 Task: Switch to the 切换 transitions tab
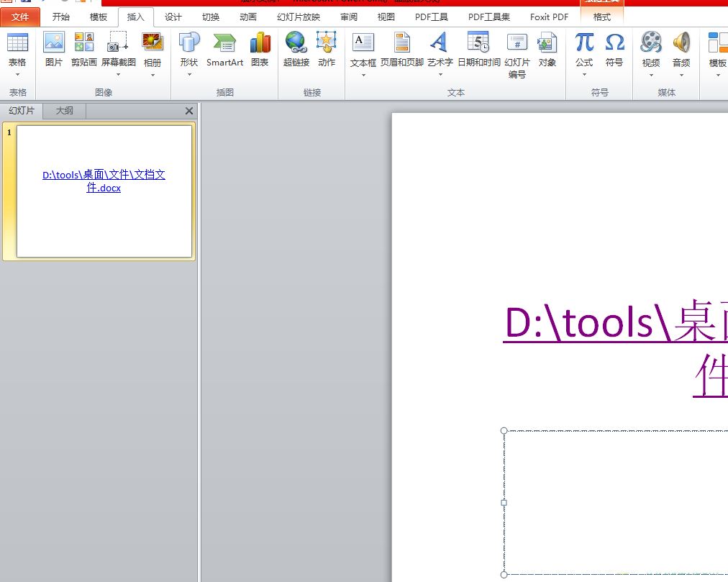coord(210,17)
